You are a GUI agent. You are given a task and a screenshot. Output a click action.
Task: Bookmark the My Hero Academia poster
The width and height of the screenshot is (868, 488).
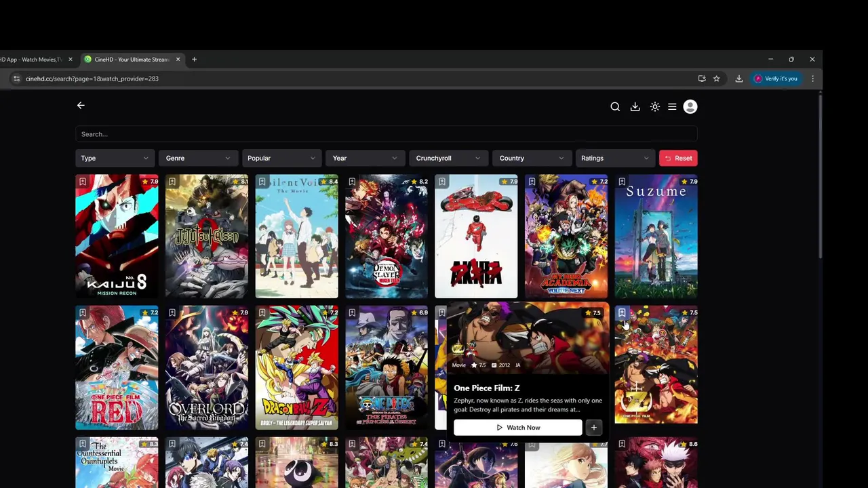coord(532,182)
